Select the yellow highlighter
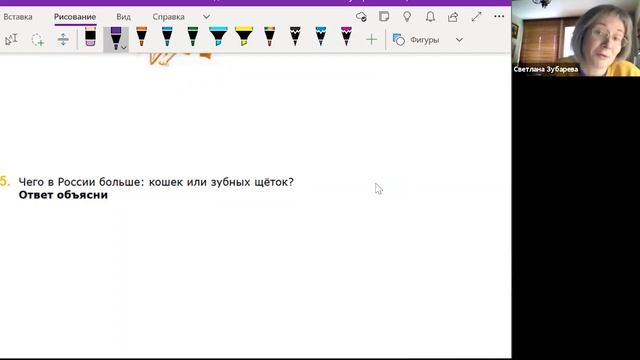 [x=244, y=36]
